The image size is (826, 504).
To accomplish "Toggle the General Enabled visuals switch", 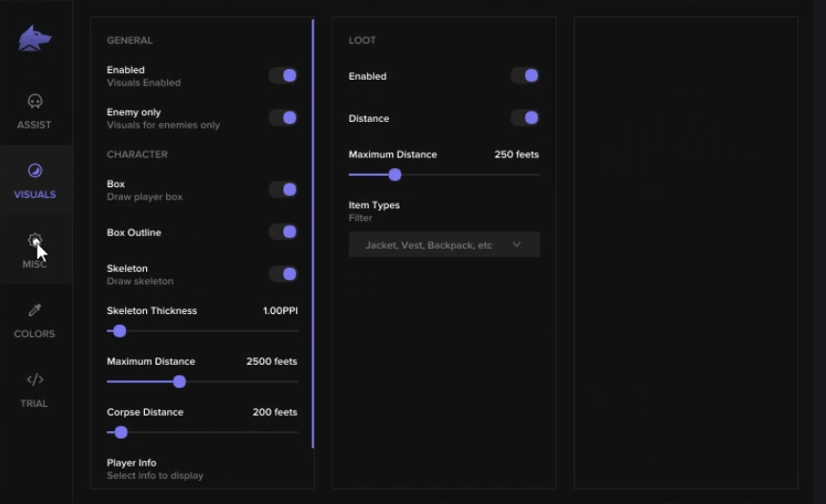I will (x=283, y=75).
